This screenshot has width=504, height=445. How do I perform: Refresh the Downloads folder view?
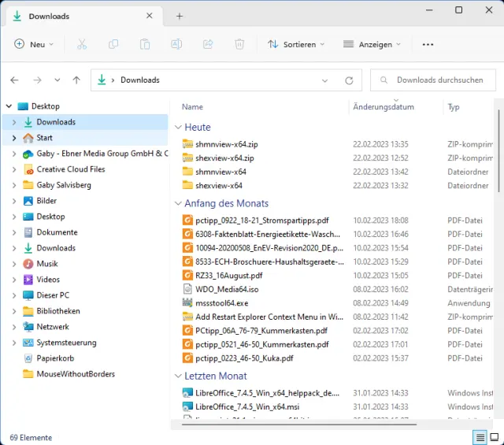tap(349, 80)
